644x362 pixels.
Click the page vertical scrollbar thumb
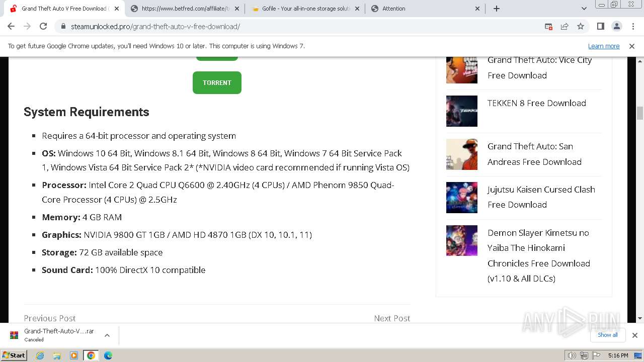pyautogui.click(x=640, y=114)
